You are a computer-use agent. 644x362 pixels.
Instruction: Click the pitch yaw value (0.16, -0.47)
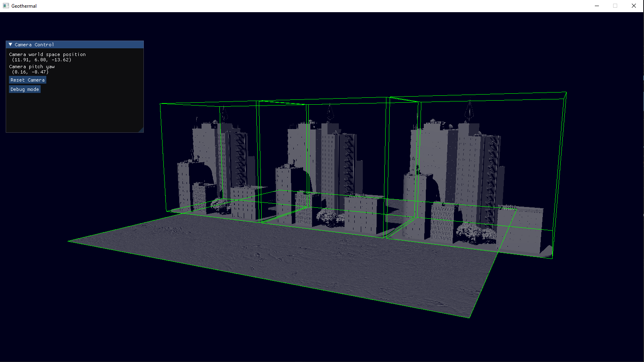[x=30, y=72]
